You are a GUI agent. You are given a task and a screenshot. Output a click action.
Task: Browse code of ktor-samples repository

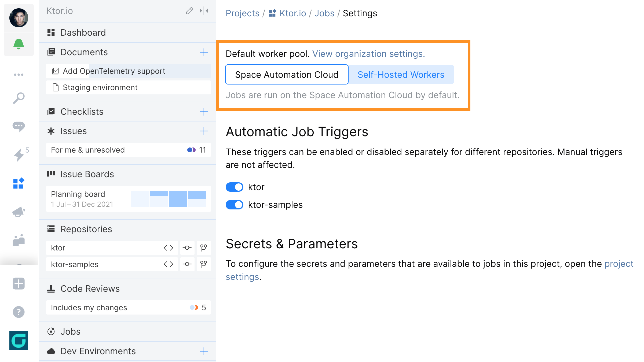click(169, 264)
